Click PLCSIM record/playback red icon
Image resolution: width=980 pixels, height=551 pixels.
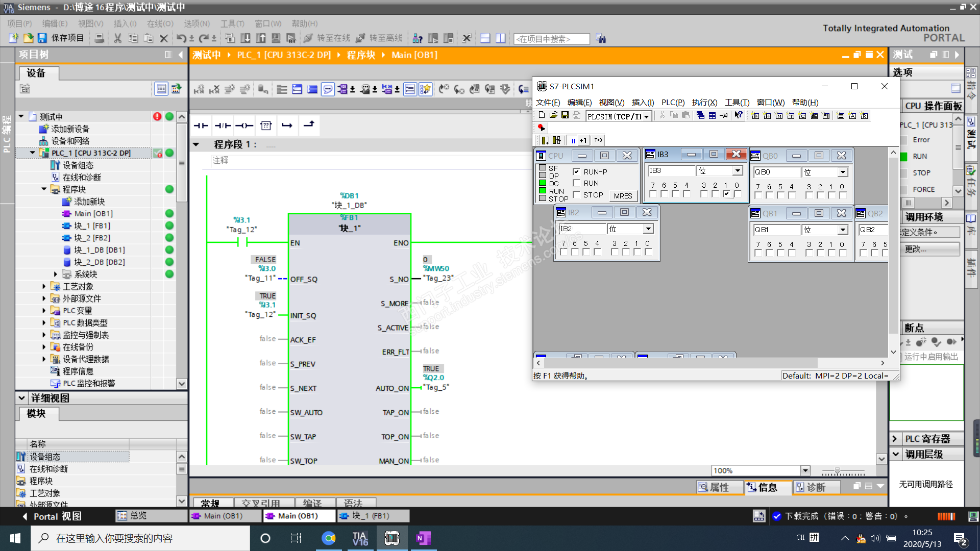[541, 128]
